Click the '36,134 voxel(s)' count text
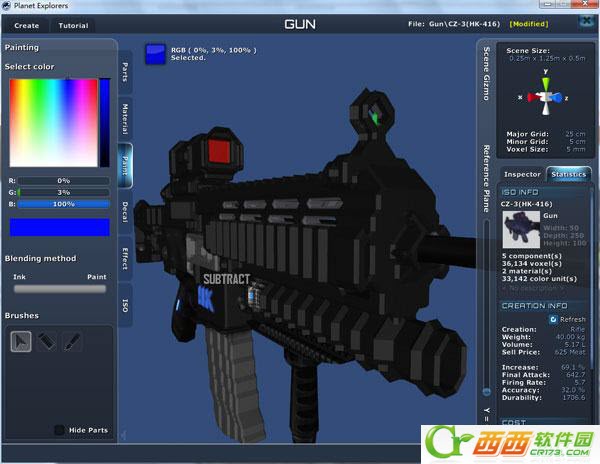Image resolution: width=600 pixels, height=464 pixels. (532, 264)
